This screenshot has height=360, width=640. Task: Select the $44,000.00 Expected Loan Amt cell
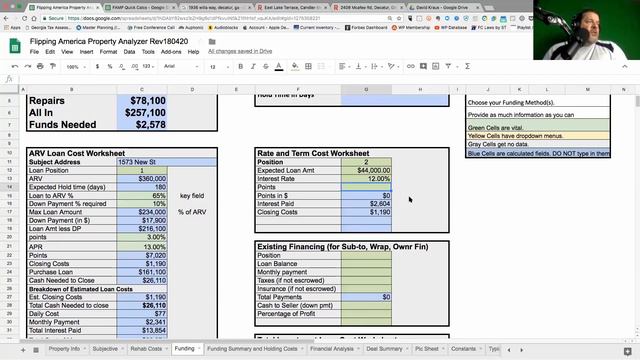point(366,170)
